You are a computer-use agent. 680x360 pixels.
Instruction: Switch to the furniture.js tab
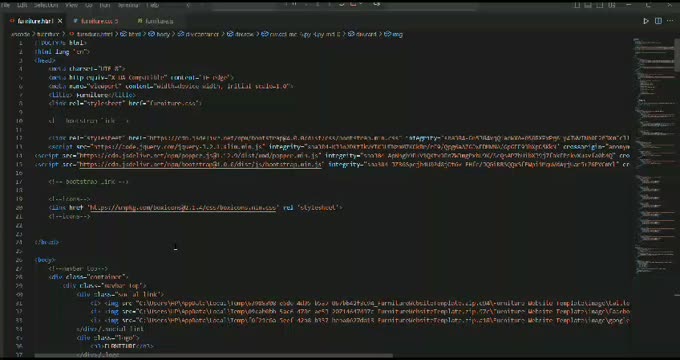[x=155, y=21]
